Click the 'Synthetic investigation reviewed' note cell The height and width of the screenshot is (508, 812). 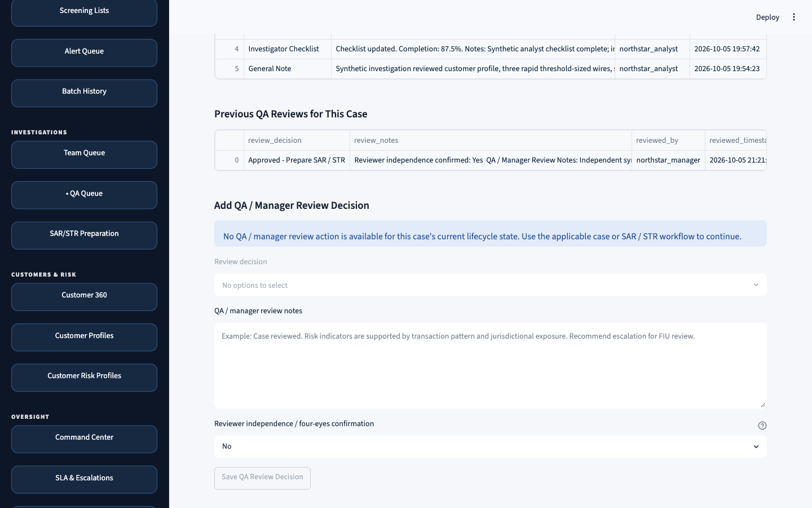tap(473, 69)
